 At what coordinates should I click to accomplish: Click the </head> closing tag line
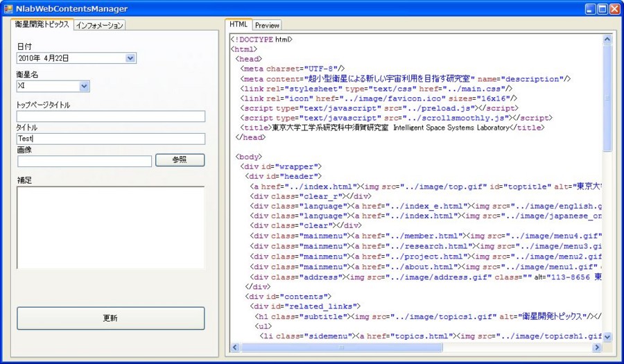point(250,137)
